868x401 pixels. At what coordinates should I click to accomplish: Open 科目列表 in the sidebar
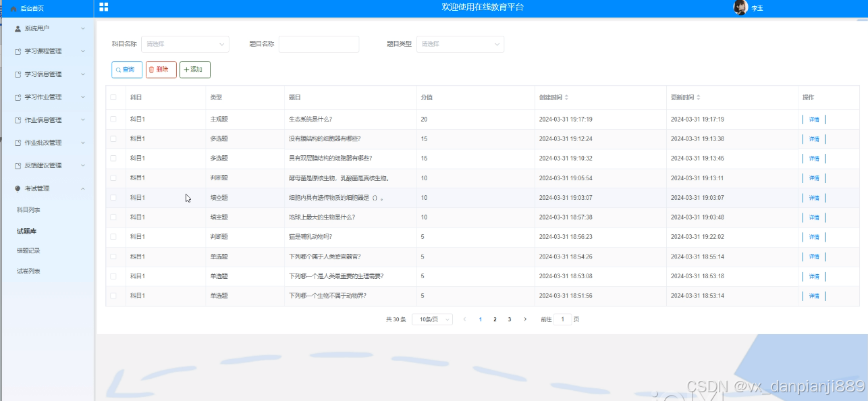(28, 211)
